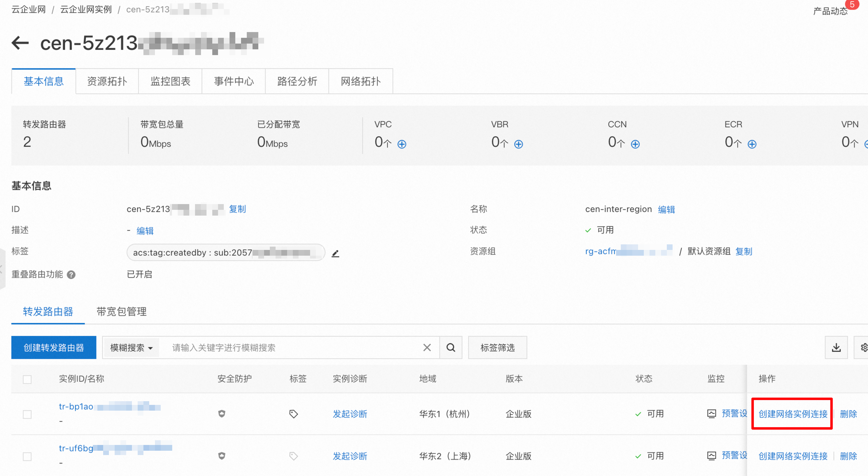868x476 pixels.
Task: Switch to the 事件中心 tab
Action: 234,81
